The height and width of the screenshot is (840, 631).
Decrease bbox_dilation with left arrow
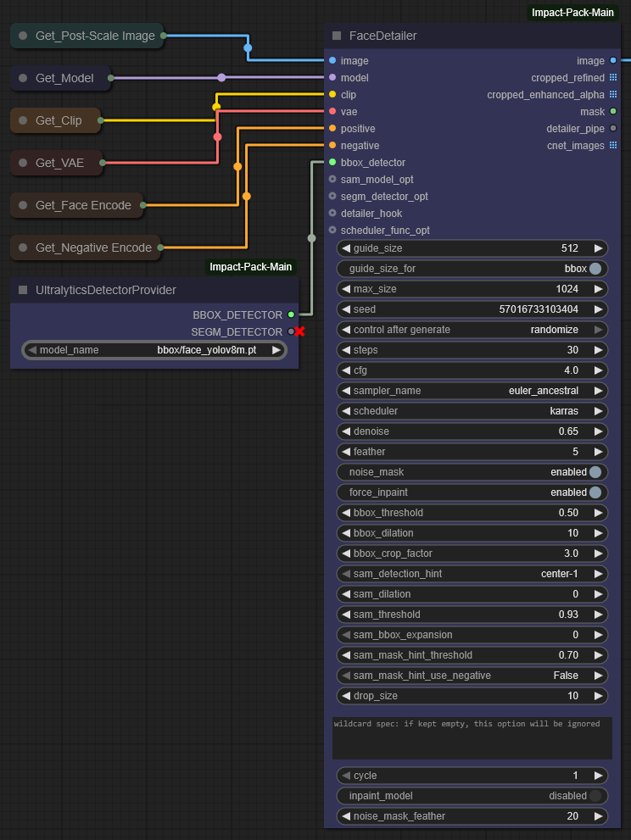(346, 533)
